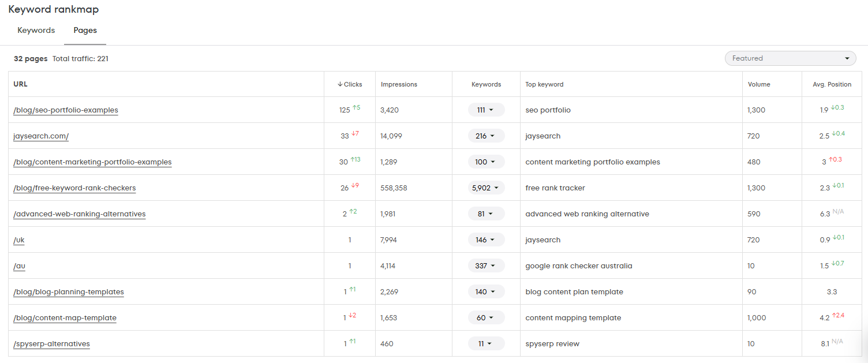Expand the 5,902 keywords dropdown for free-keyword-rank-checkers
868x363 pixels.
(x=487, y=187)
